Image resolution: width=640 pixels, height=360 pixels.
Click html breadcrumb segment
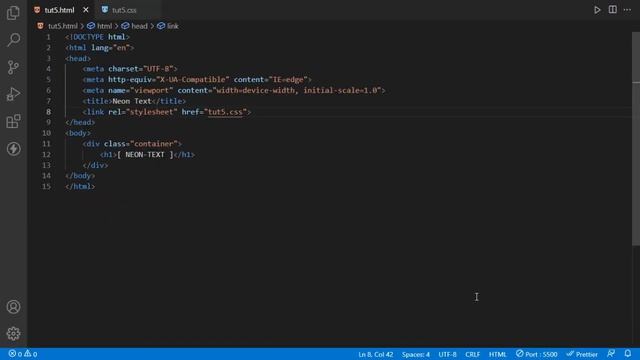tap(104, 26)
